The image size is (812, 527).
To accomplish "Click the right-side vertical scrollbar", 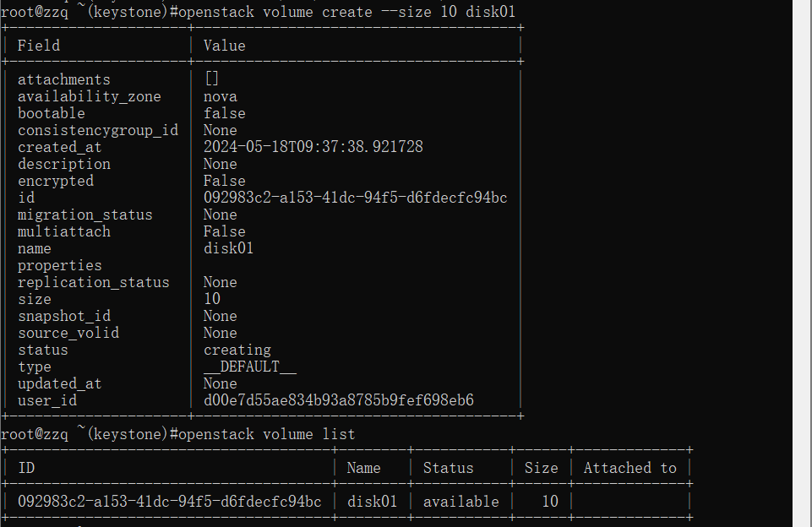I will point(802,263).
